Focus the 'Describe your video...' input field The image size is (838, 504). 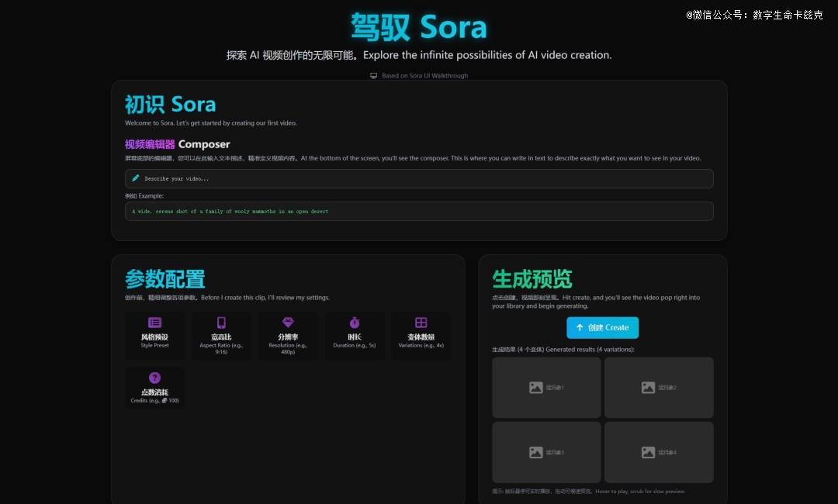[x=419, y=179]
